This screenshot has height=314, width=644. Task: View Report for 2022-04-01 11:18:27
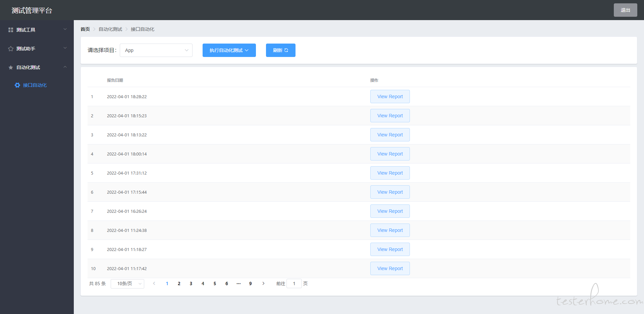pos(390,249)
